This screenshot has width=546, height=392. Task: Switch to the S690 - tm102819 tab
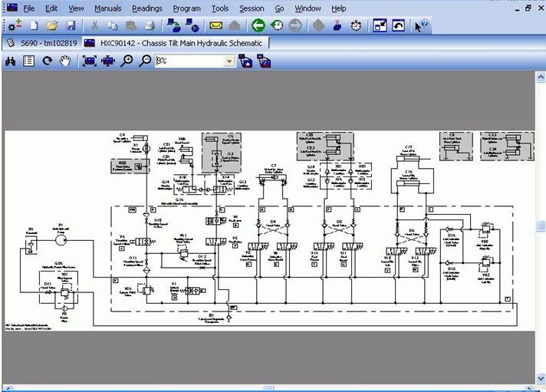tap(43, 43)
